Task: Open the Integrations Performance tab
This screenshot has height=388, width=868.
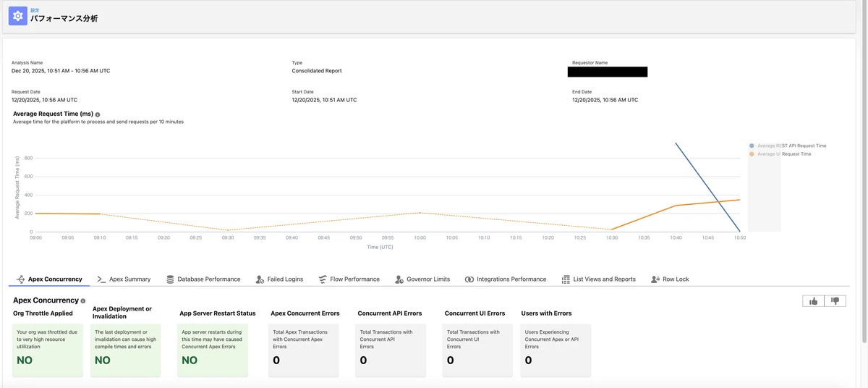Action: click(x=506, y=279)
